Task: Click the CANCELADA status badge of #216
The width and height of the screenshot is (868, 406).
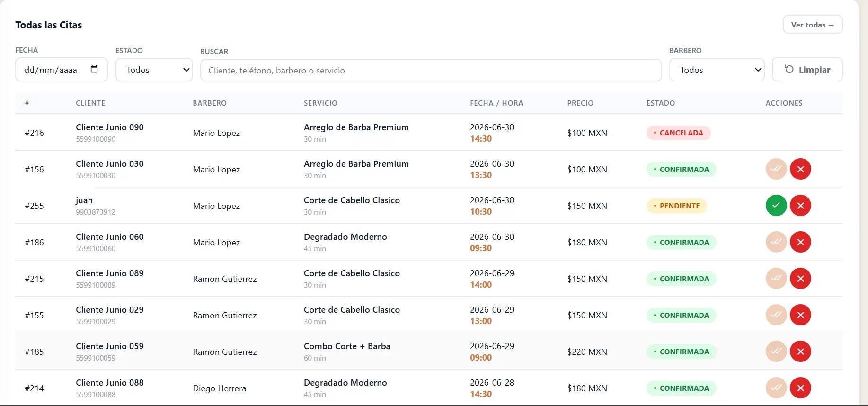Action: point(678,133)
